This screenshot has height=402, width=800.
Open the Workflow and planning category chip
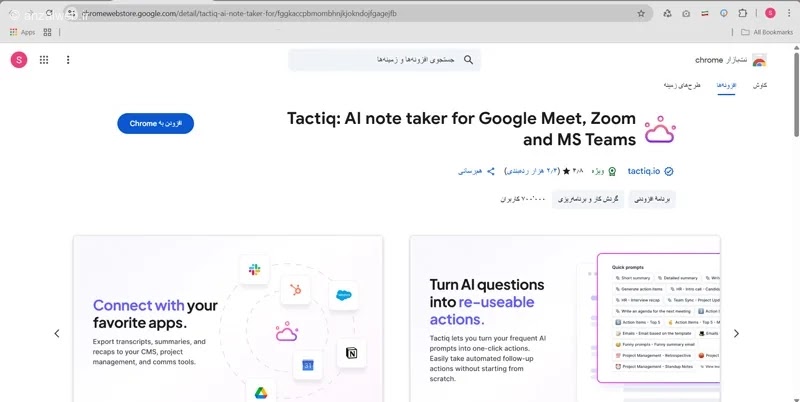(x=588, y=199)
